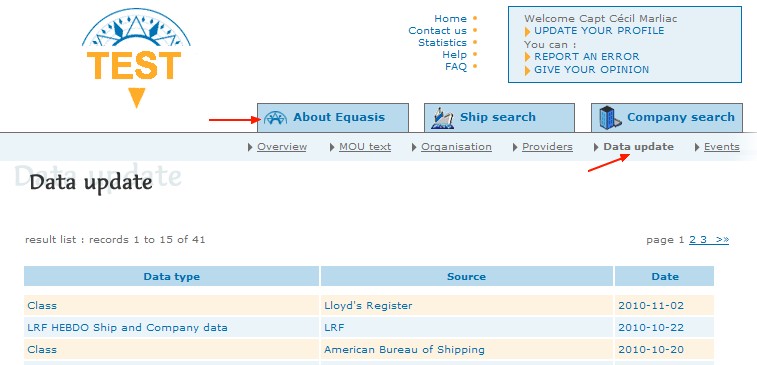Click the orange arrow next to Update Your Profile

pyautogui.click(x=528, y=32)
